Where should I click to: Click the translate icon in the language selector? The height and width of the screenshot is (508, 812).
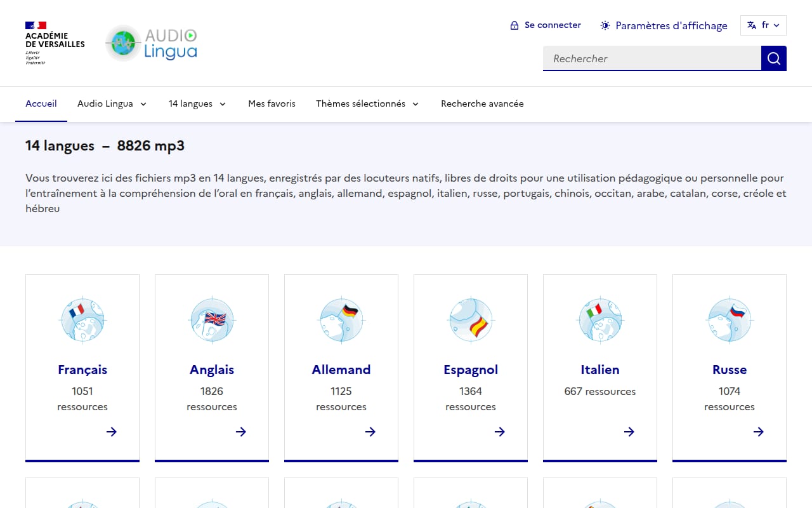click(752, 25)
